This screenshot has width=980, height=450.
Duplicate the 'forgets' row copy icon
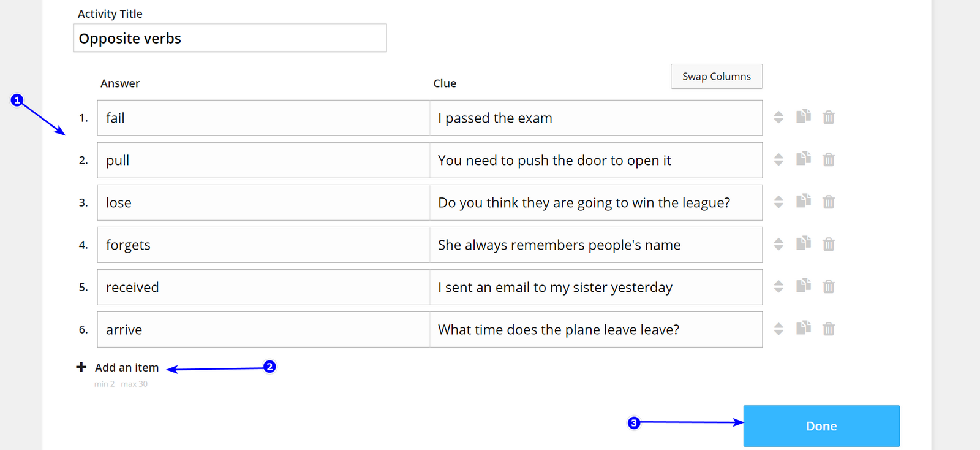803,243
